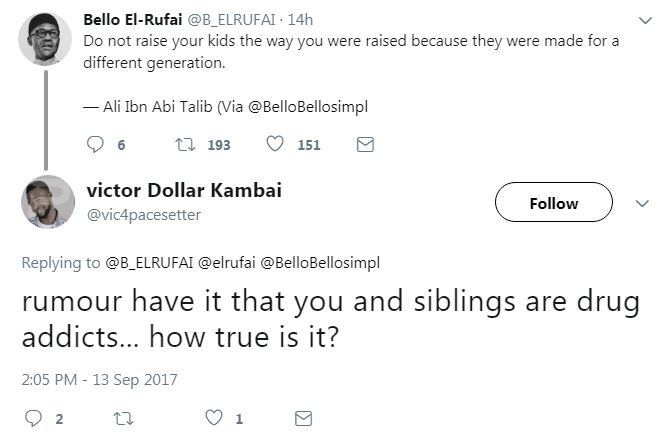Retweet Bello El-Rufai's quote tweet
The height and width of the screenshot is (444, 657).
[184, 145]
